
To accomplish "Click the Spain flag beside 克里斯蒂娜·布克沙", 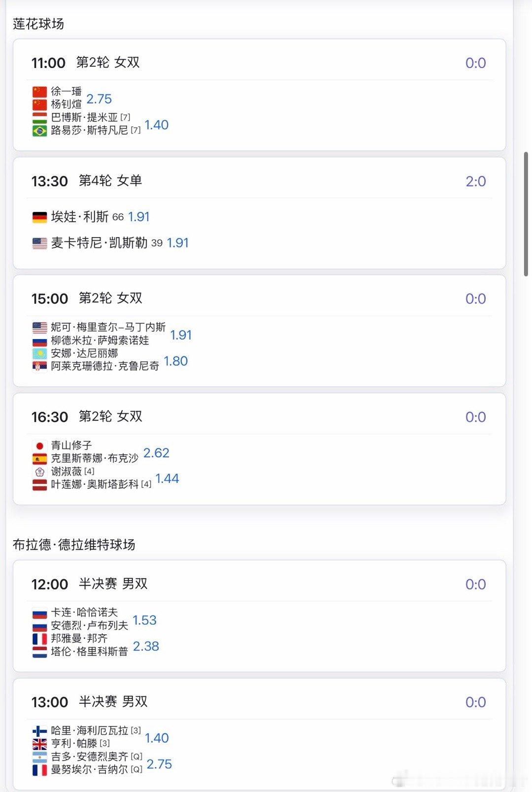I will 39,458.
